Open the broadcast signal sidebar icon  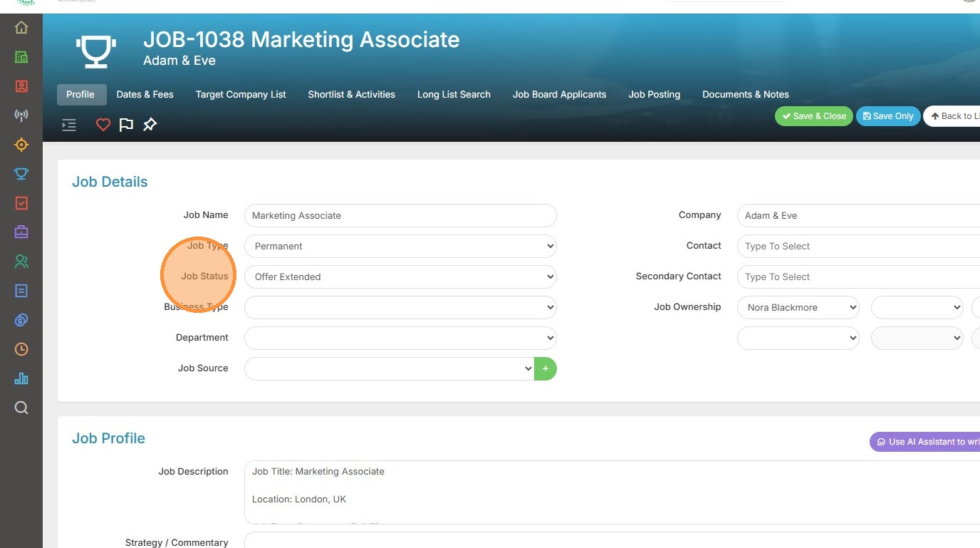(21, 115)
